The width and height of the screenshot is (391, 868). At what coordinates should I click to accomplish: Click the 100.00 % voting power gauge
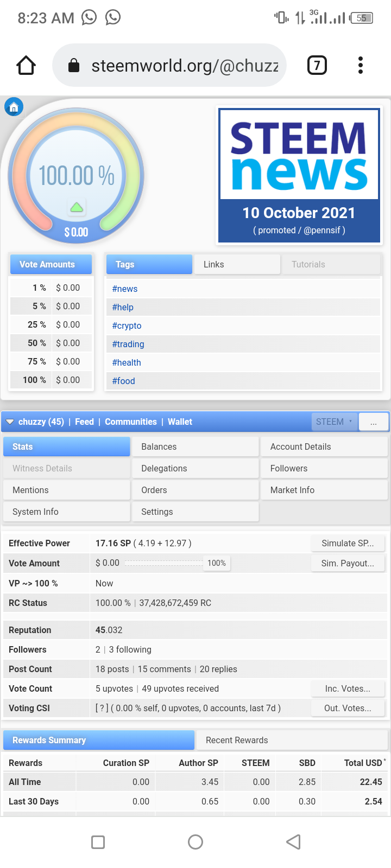click(77, 175)
